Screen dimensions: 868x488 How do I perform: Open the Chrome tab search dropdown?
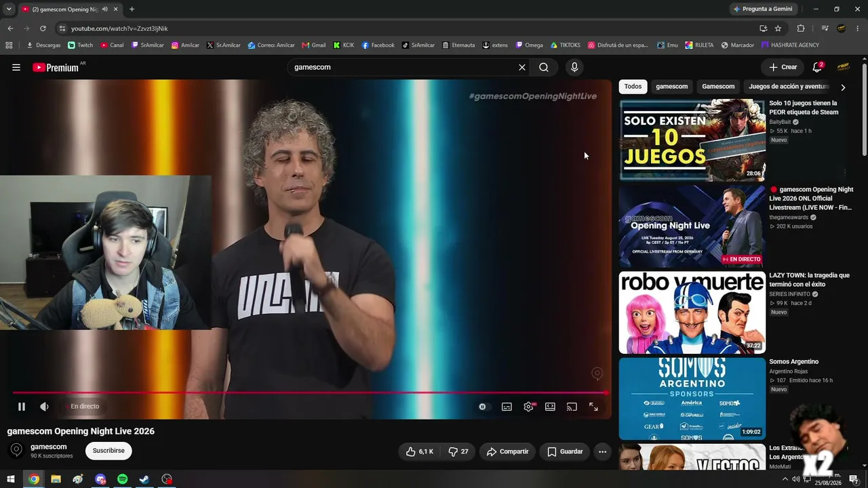pyautogui.click(x=9, y=9)
